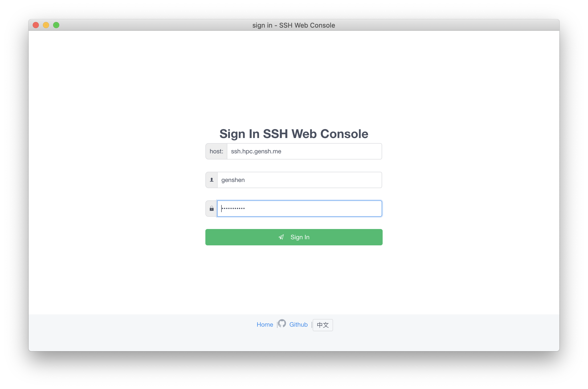This screenshot has width=588, height=389.
Task: Click the window title sign in - SSH Web Console
Action: [294, 25]
